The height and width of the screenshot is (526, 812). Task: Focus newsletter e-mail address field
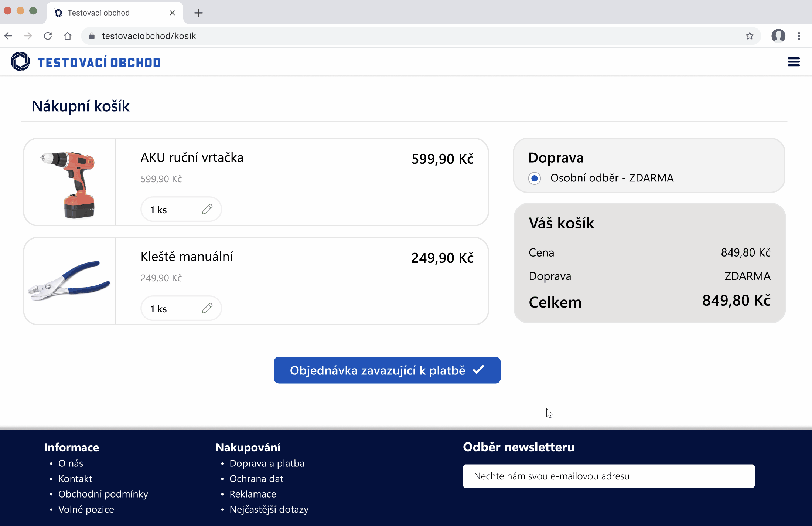609,476
